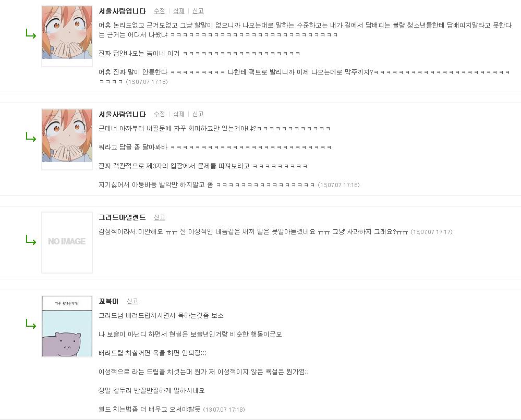This screenshot has height=420, width=521.
Task: Open the second 서울사람입니다 username
Action: 122,114
